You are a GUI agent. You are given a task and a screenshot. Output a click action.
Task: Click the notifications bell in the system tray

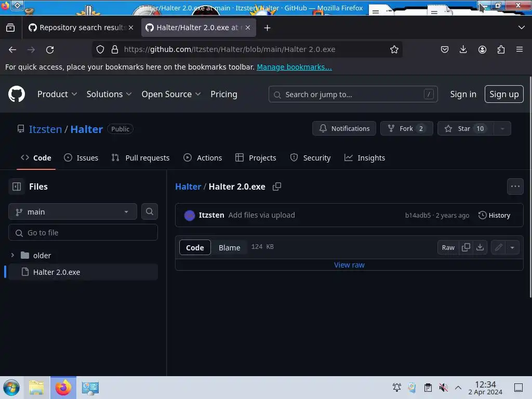click(396, 387)
